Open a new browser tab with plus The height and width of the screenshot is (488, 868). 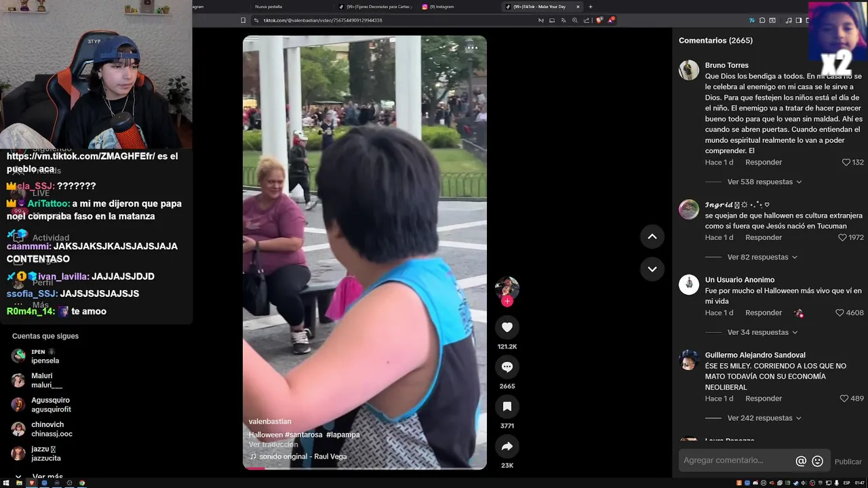pos(590,7)
